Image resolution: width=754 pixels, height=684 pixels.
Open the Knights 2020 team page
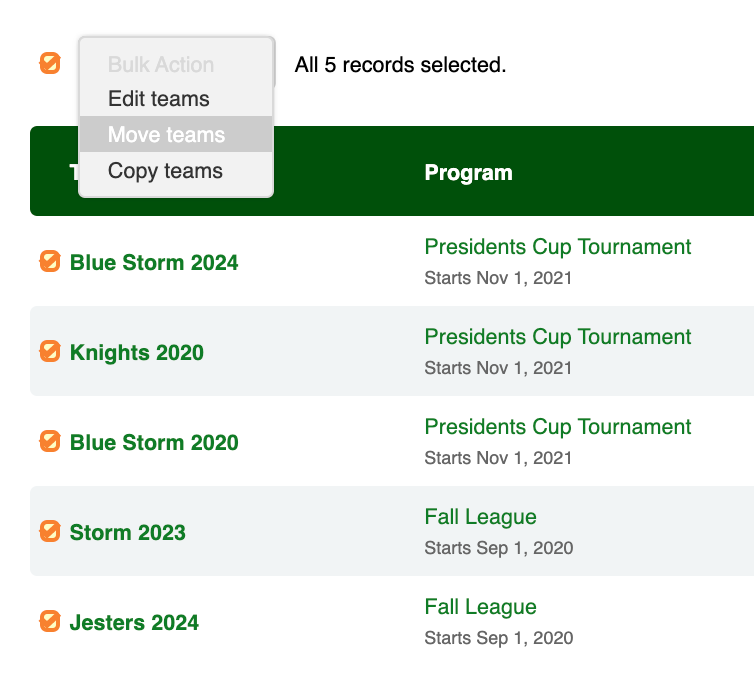[x=137, y=353]
